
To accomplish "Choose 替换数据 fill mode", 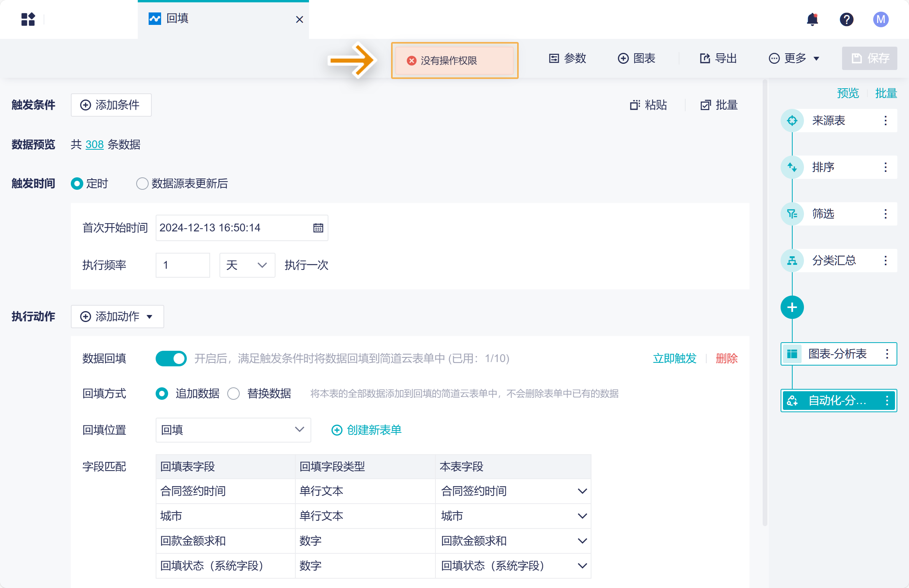I will pos(234,394).
